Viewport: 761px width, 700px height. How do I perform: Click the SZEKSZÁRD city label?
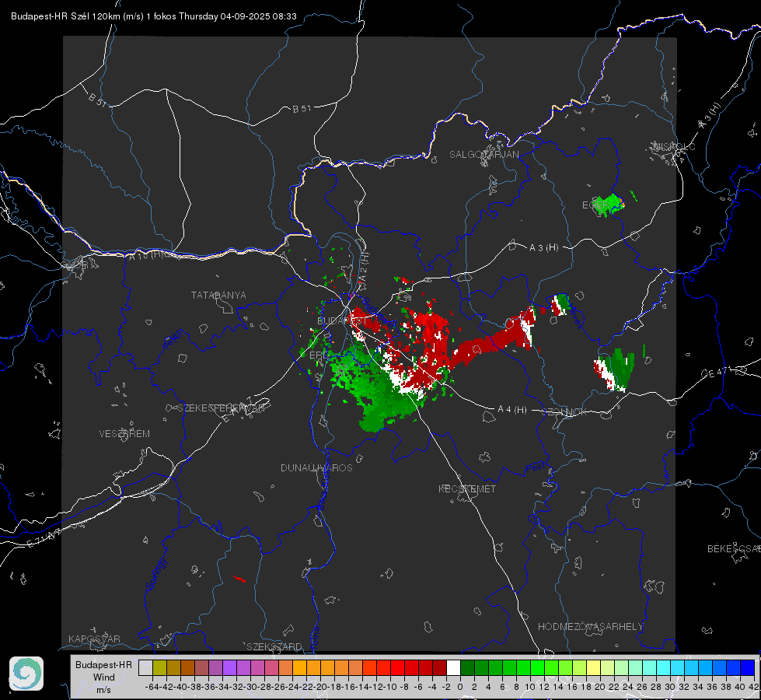[274, 646]
